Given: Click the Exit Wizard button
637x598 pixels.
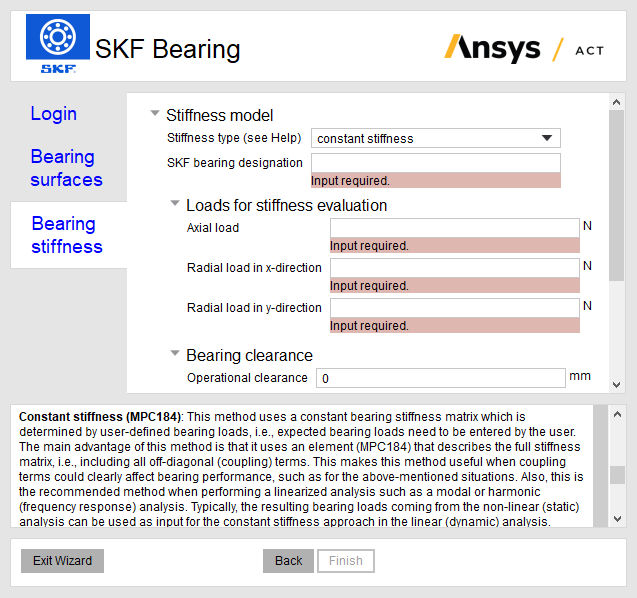Looking at the screenshot, I should 63,561.
